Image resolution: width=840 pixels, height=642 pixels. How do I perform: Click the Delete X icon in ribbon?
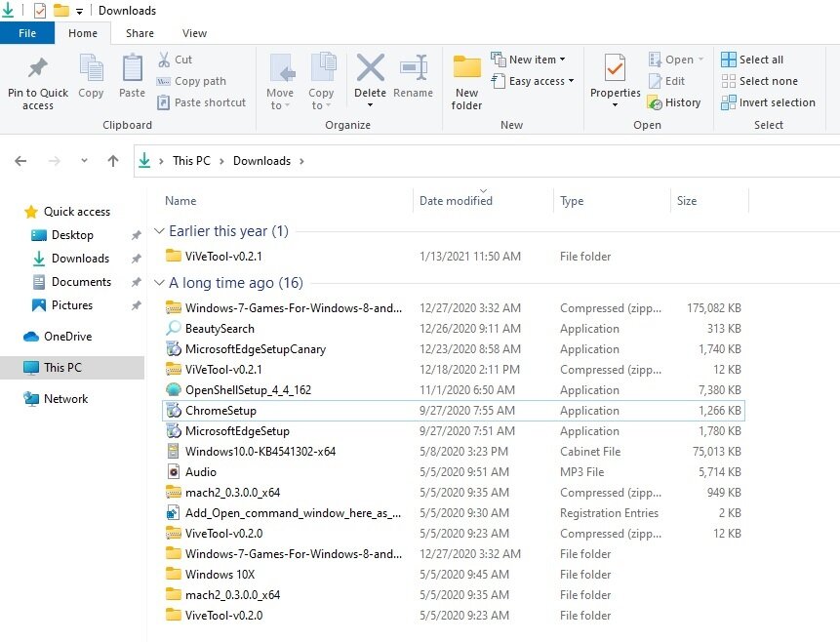tap(370, 68)
